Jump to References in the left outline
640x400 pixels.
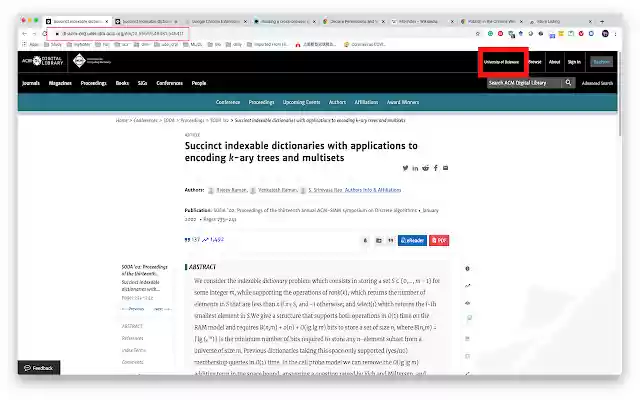tap(132, 338)
